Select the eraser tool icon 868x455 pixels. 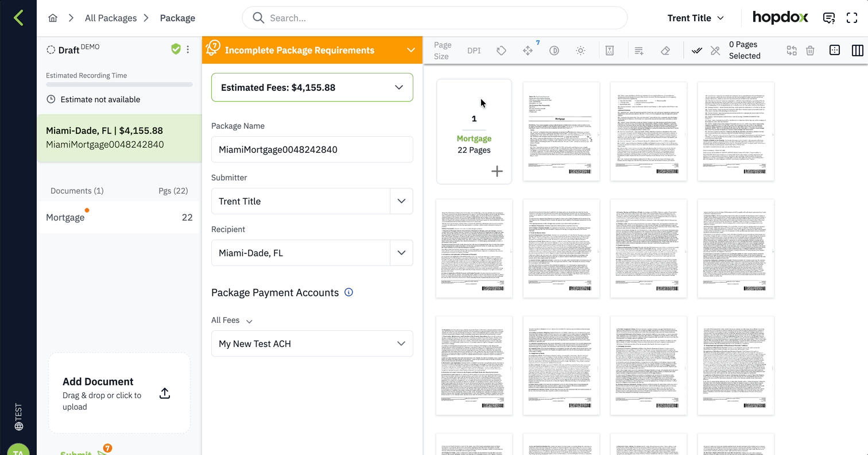(x=665, y=51)
